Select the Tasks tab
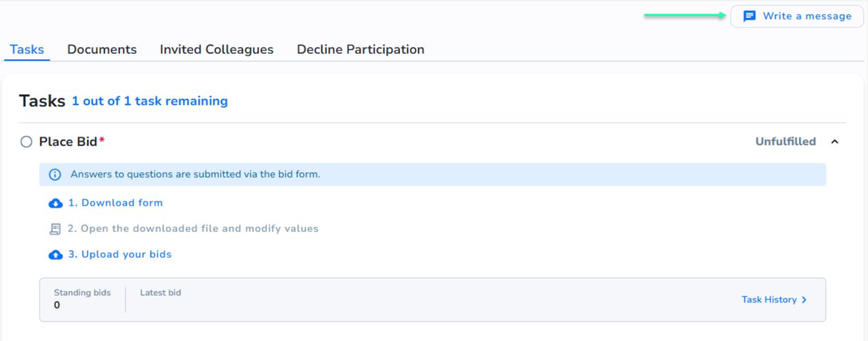Image resolution: width=868 pixels, height=341 pixels. [26, 49]
